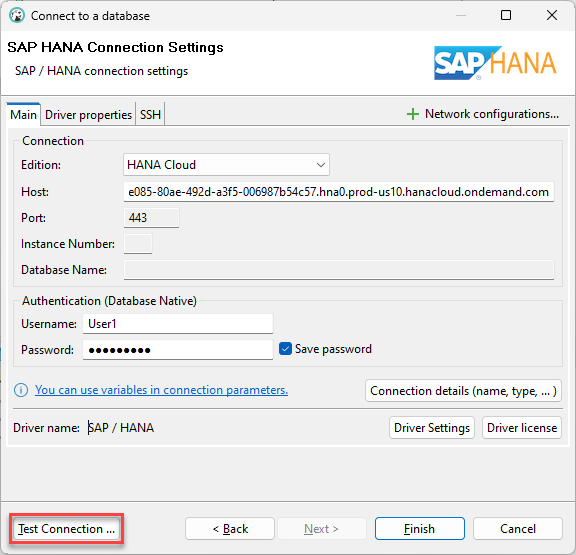Open the Edition dropdown showing HANA Cloud
576x555 pixels.
[226, 165]
